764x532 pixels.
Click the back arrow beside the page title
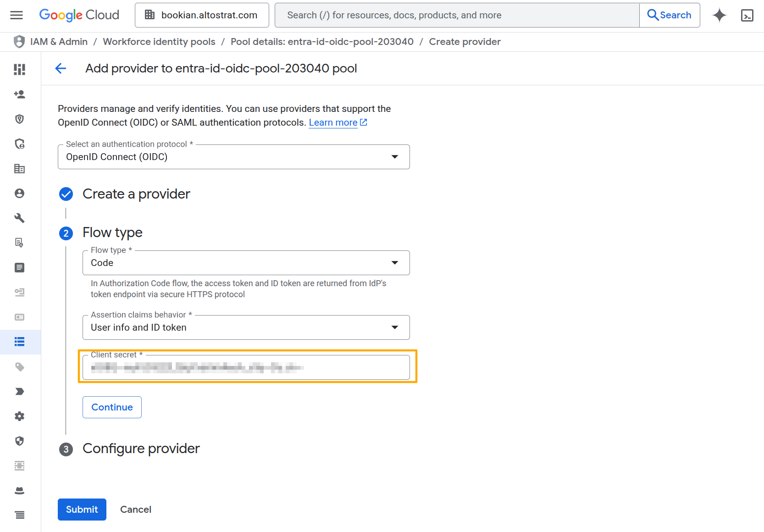click(61, 68)
